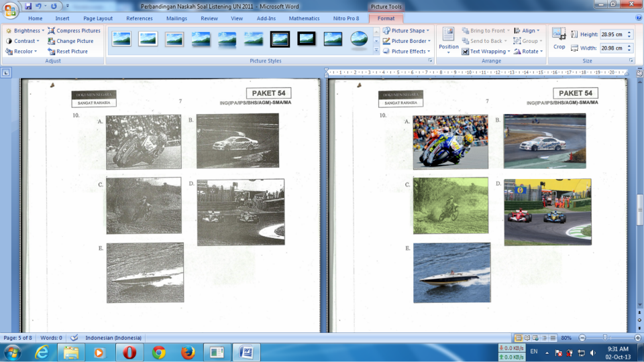Screen dimensions: 644x362
Task: Increase picture width with stepper
Action: 629,46
